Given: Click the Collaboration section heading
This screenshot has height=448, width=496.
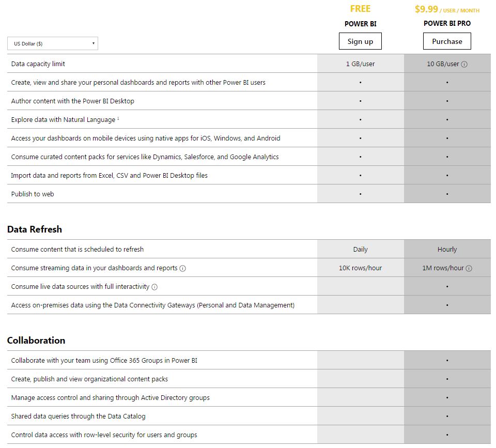Looking at the screenshot, I should click(36, 340).
